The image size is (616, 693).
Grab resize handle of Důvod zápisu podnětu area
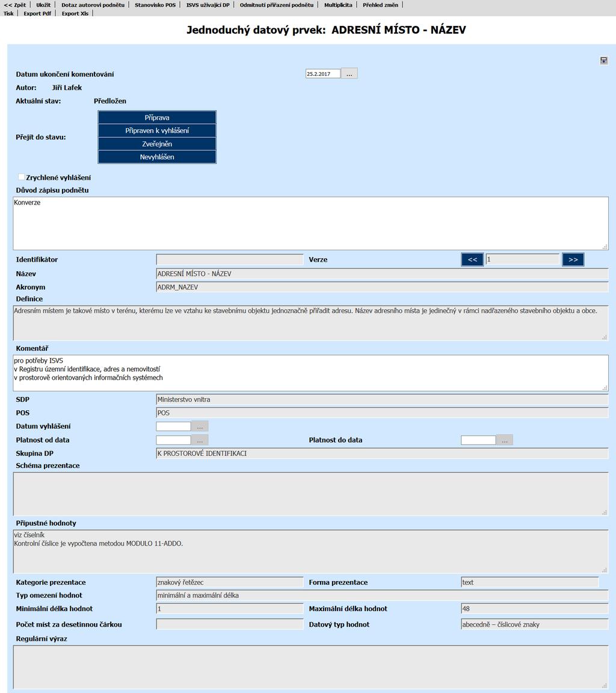(605, 247)
